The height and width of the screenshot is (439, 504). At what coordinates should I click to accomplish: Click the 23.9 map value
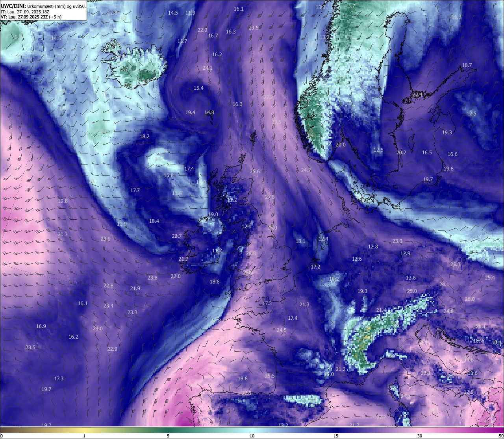pyautogui.click(x=106, y=239)
